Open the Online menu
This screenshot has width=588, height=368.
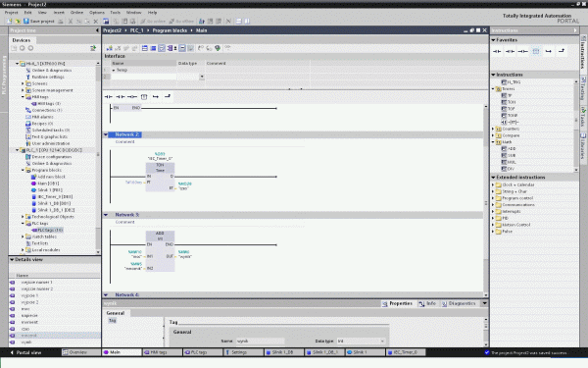tap(76, 13)
